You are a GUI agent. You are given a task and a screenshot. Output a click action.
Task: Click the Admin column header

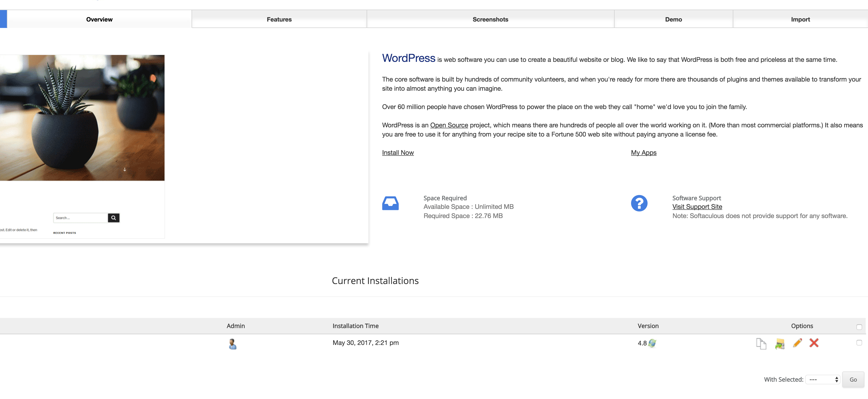pyautogui.click(x=236, y=326)
